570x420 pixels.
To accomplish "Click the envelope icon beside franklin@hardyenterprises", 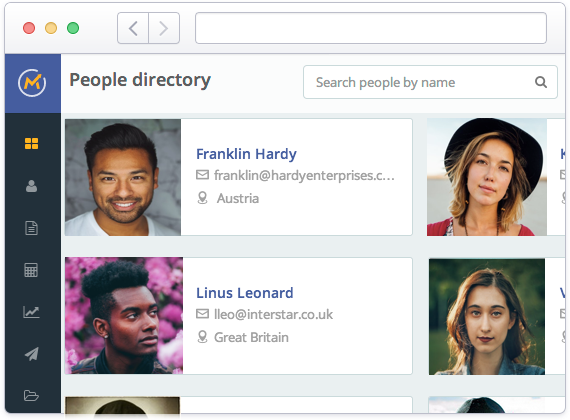I will [202, 175].
